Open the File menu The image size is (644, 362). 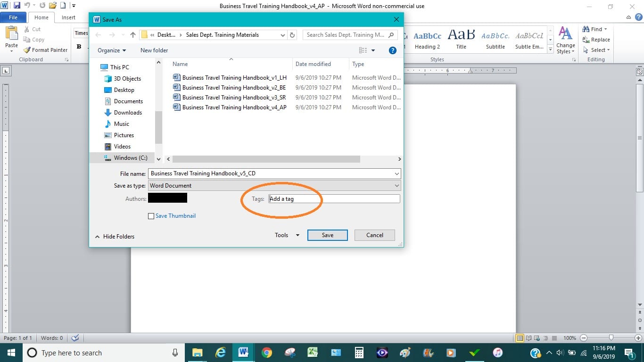[13, 17]
